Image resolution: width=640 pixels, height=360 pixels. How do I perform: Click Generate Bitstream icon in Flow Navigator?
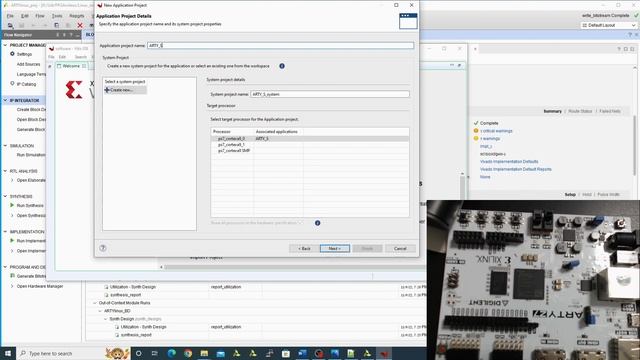click(12, 276)
